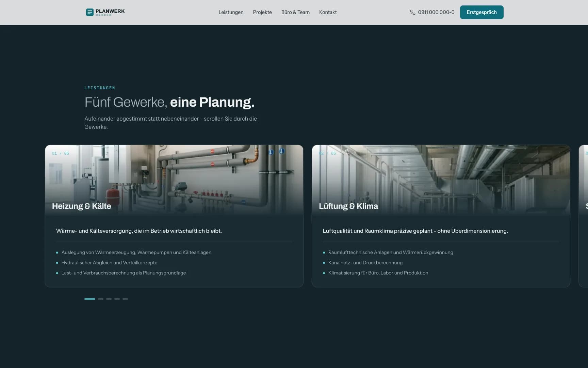Click 'Hydraulischer Abgleich und Verteilkonzepte' bullet

point(109,263)
